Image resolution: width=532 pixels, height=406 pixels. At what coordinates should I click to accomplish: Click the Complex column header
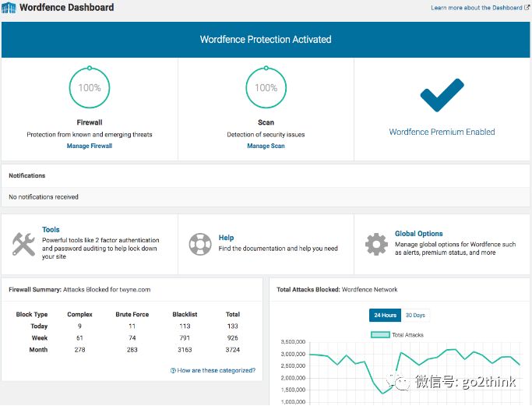79,314
